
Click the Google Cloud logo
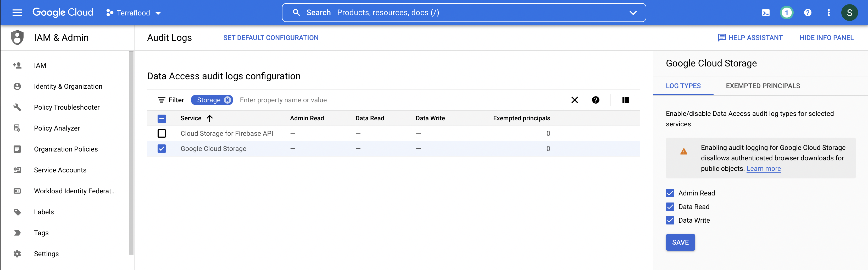coord(63,13)
